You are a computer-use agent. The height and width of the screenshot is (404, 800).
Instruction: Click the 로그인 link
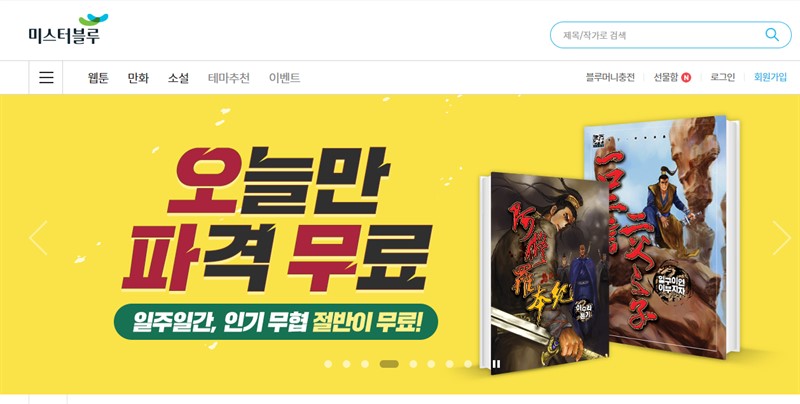723,78
